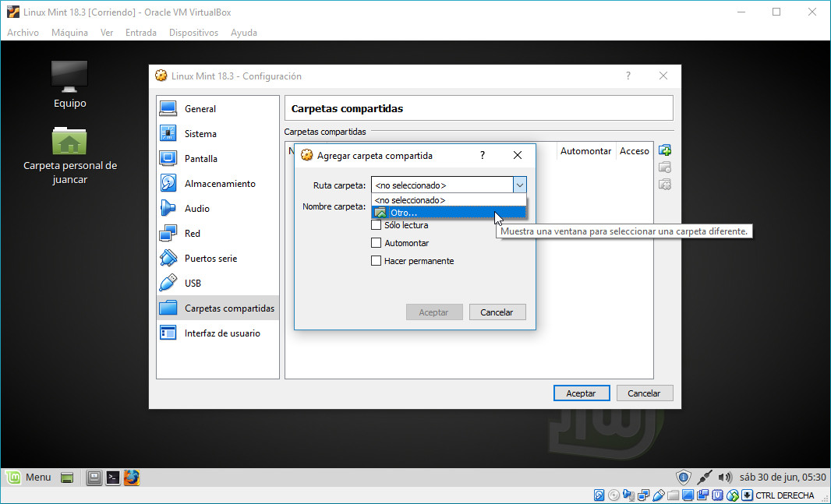Click the Firefox icon in Mint panel
The height and width of the screenshot is (504, 831).
point(131,478)
